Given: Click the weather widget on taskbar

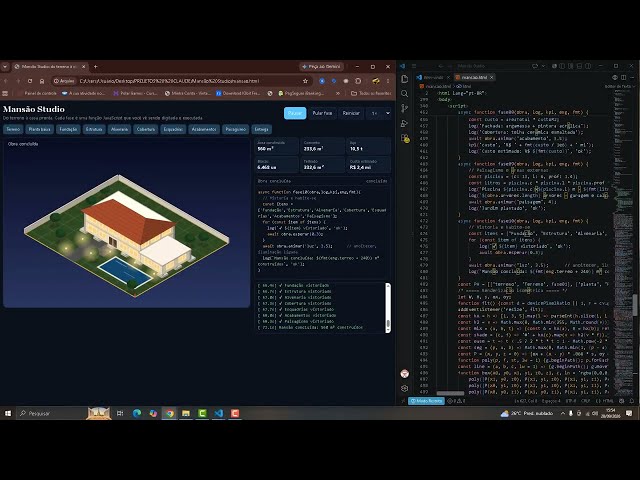Looking at the screenshot, I should (x=527, y=413).
